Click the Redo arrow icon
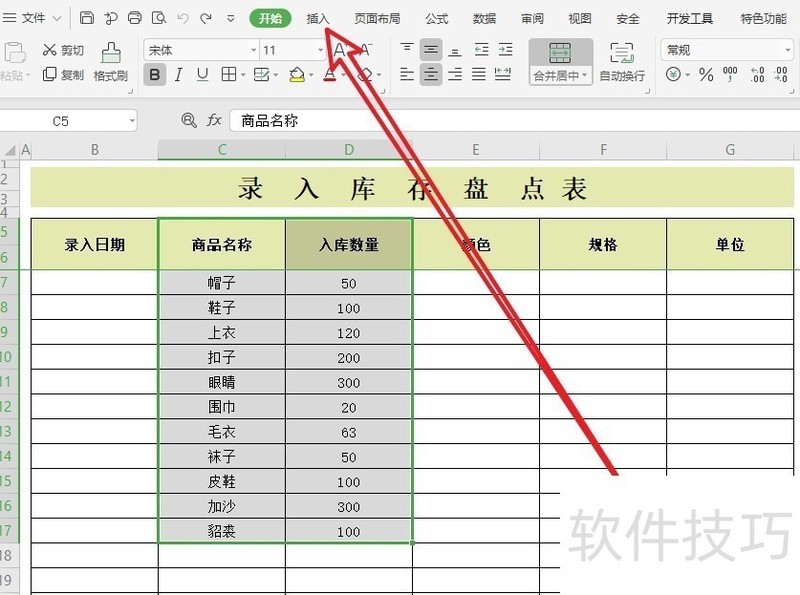This screenshot has height=595, width=800. point(206,18)
